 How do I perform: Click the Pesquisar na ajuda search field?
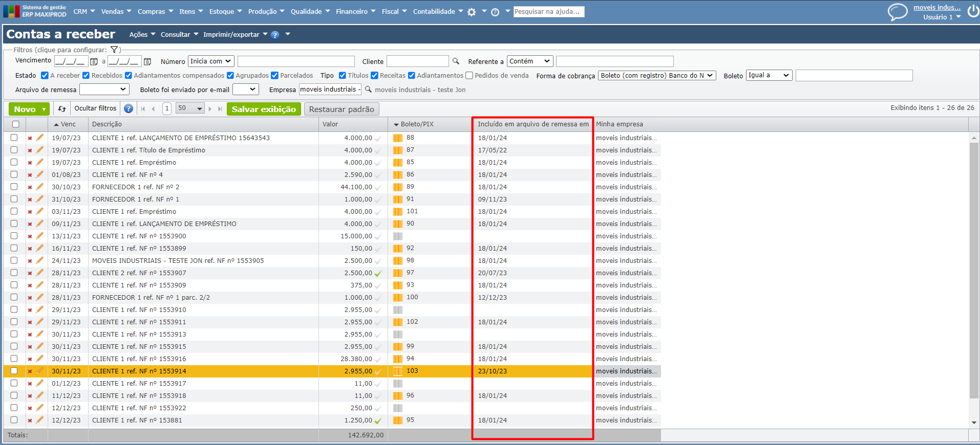(x=548, y=11)
